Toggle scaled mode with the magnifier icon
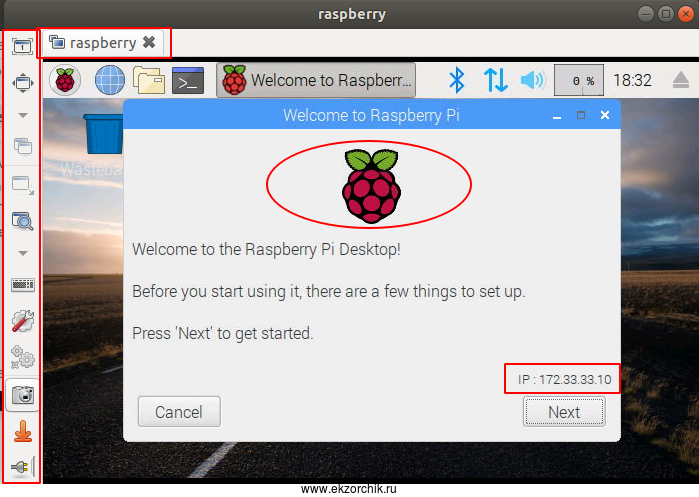Viewport: 699px width, 497px height. (22, 221)
